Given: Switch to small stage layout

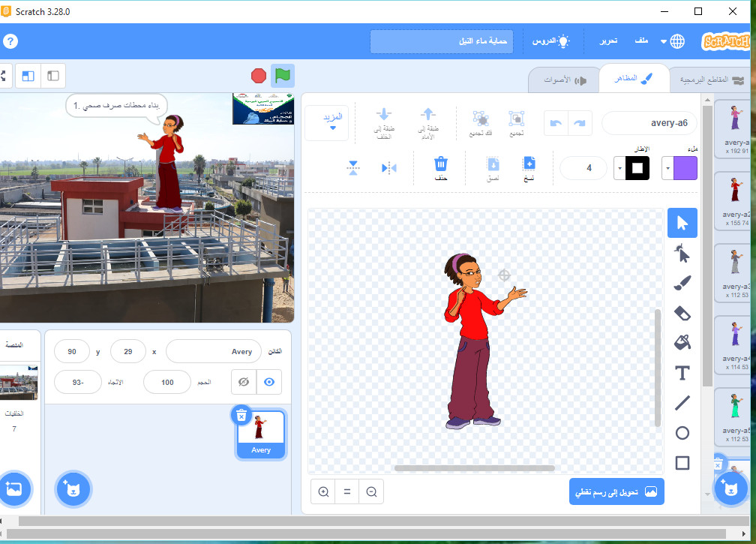Looking at the screenshot, I should pos(53,76).
